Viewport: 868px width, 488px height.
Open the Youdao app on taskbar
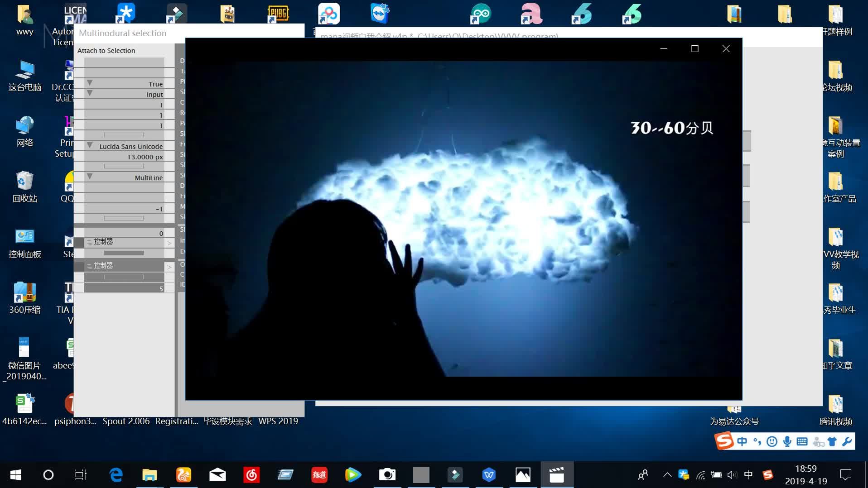point(319,475)
